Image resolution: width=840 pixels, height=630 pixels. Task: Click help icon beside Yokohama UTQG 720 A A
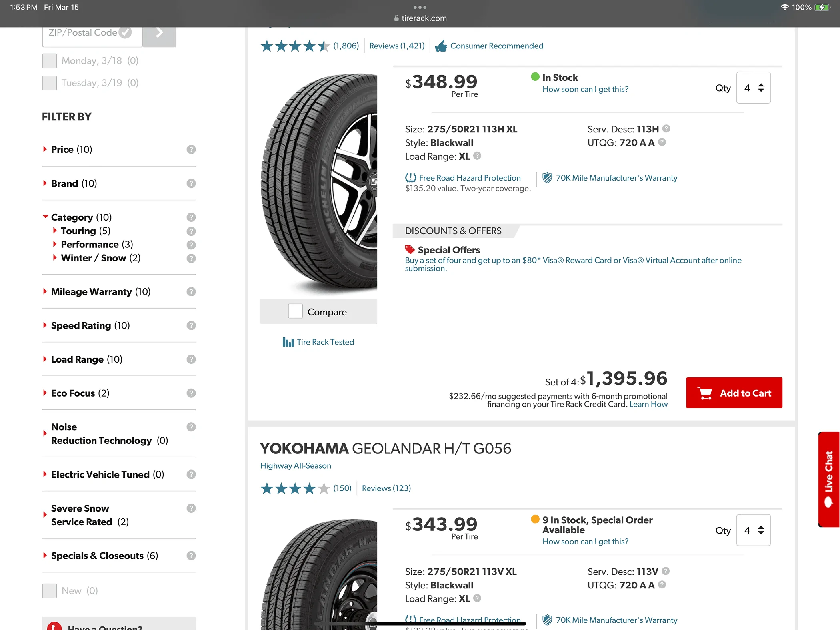pos(662,584)
